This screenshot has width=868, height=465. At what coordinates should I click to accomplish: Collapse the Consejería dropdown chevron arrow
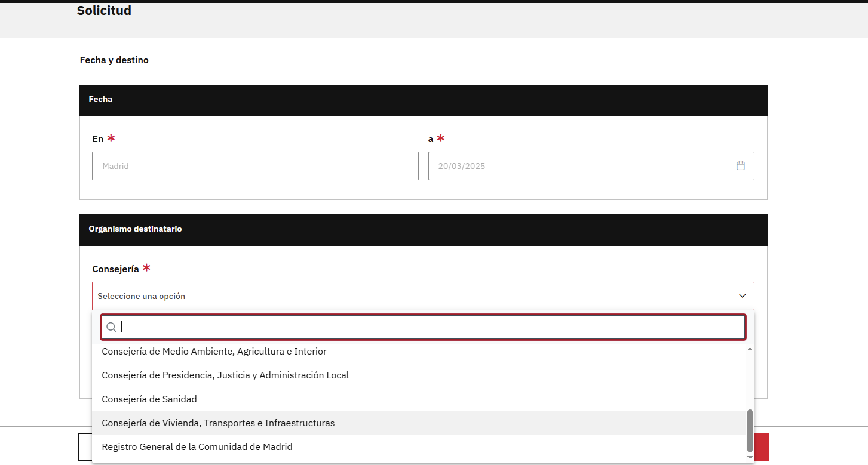742,296
